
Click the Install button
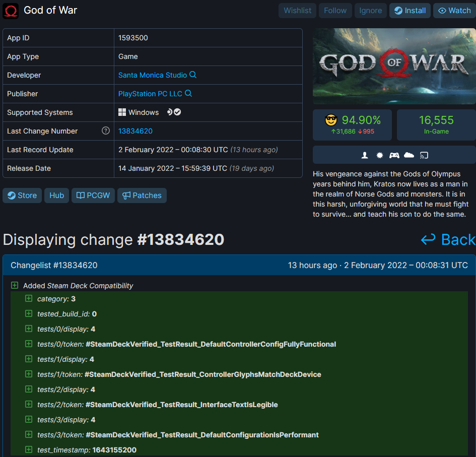coord(410,11)
